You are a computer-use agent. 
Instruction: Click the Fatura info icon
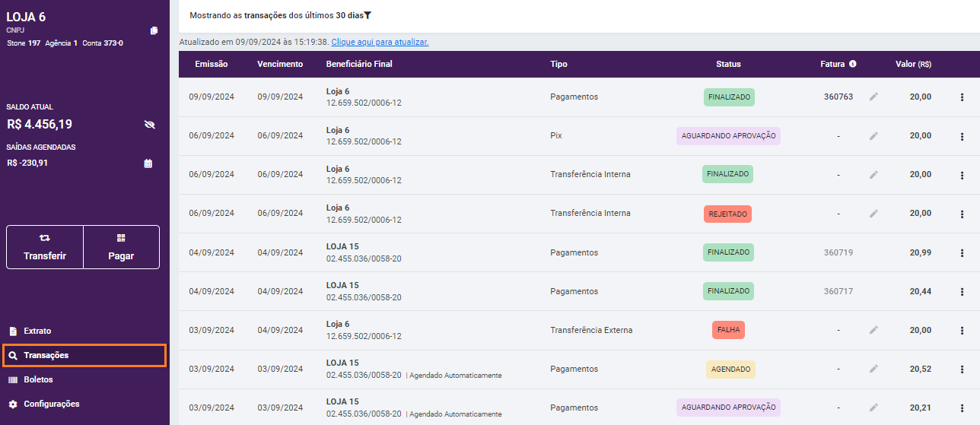(853, 64)
